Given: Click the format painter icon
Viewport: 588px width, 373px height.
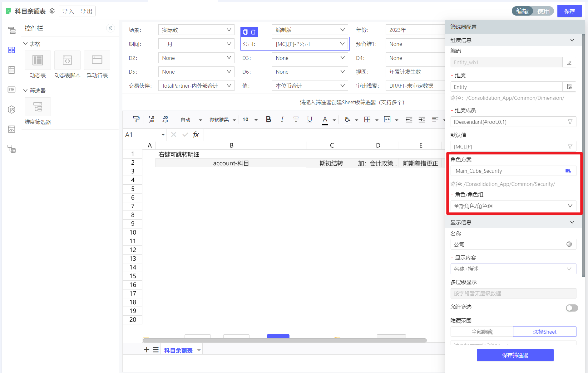Looking at the screenshot, I should coord(136,119).
